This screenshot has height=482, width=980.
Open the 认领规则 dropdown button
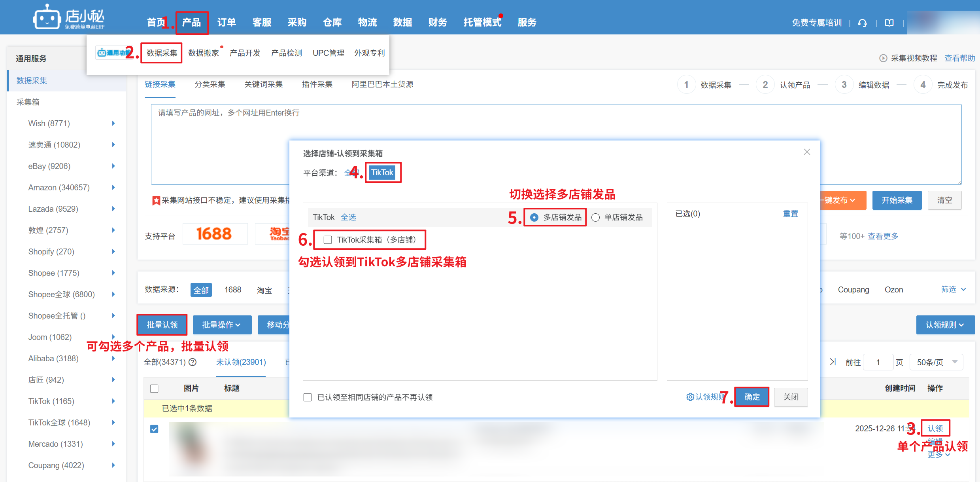point(945,325)
